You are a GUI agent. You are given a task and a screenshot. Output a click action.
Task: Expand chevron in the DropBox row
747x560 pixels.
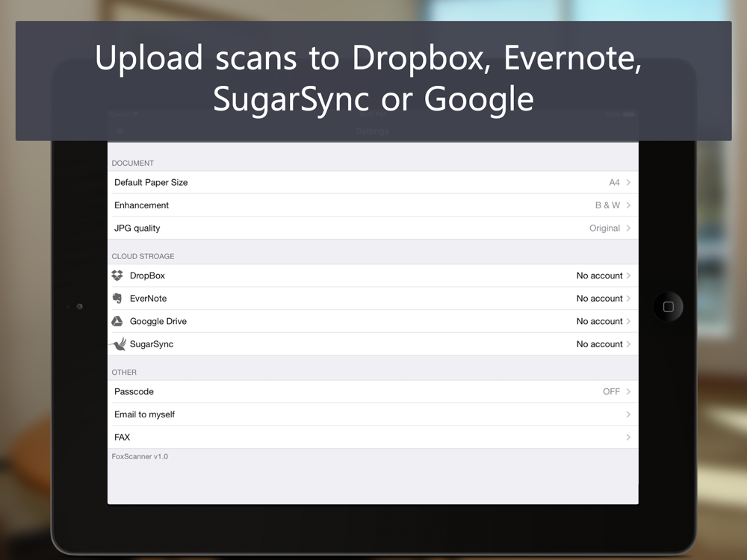click(628, 276)
